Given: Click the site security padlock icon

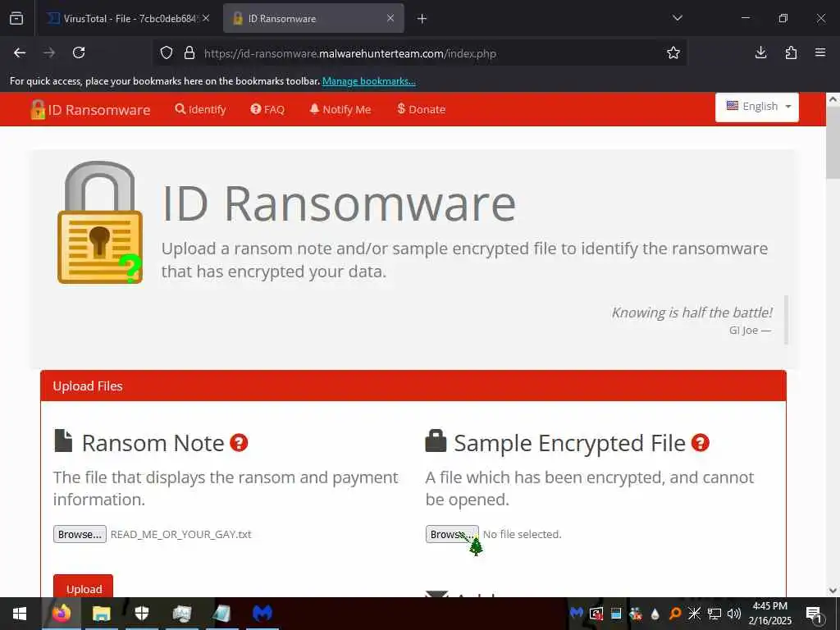Looking at the screenshot, I should pos(189,53).
